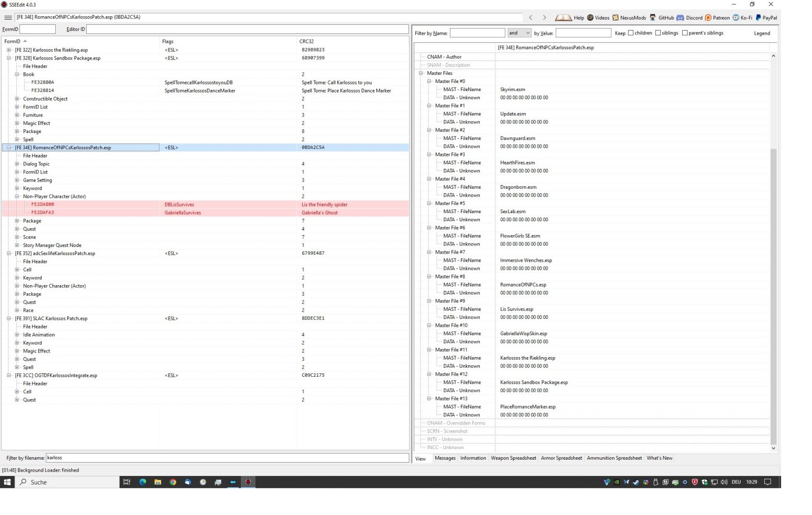Click the Filter by filename field

(x=227, y=458)
